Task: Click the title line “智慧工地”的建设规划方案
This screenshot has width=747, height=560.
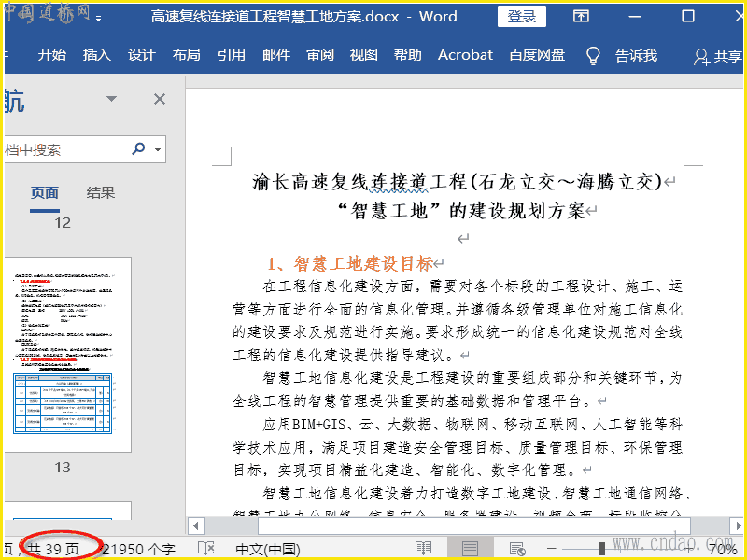Action: (460, 210)
